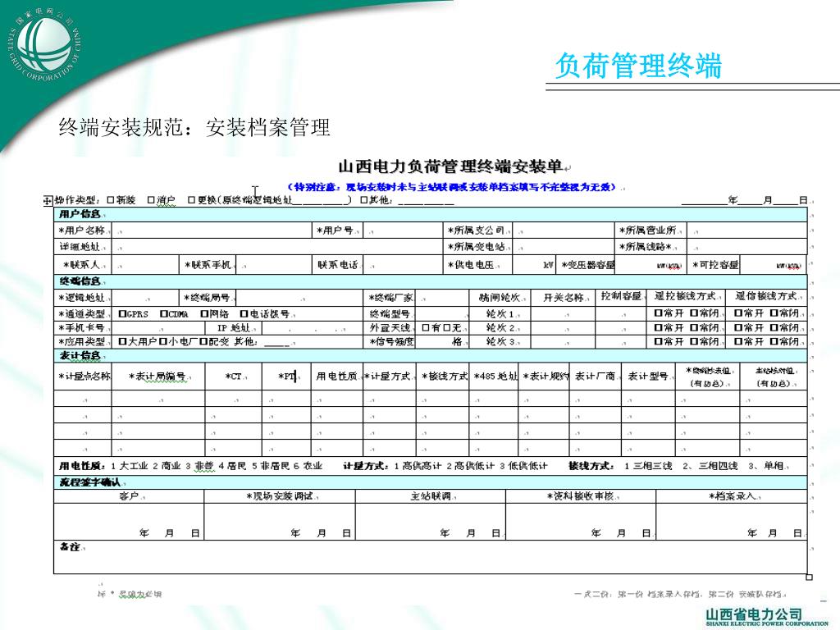Click the empty cell after 详细地址
840x630 pixels.
276,246
